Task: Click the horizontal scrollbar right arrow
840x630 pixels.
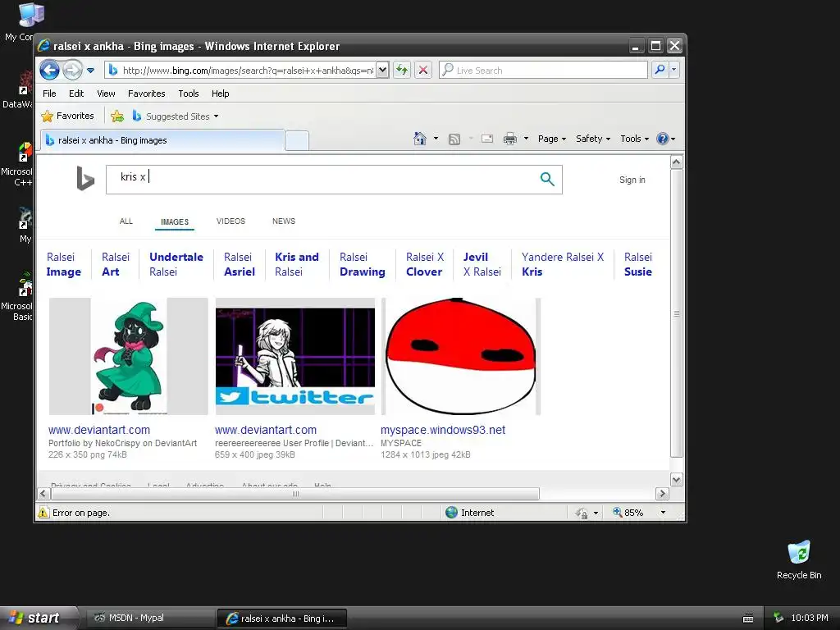Action: (x=662, y=493)
